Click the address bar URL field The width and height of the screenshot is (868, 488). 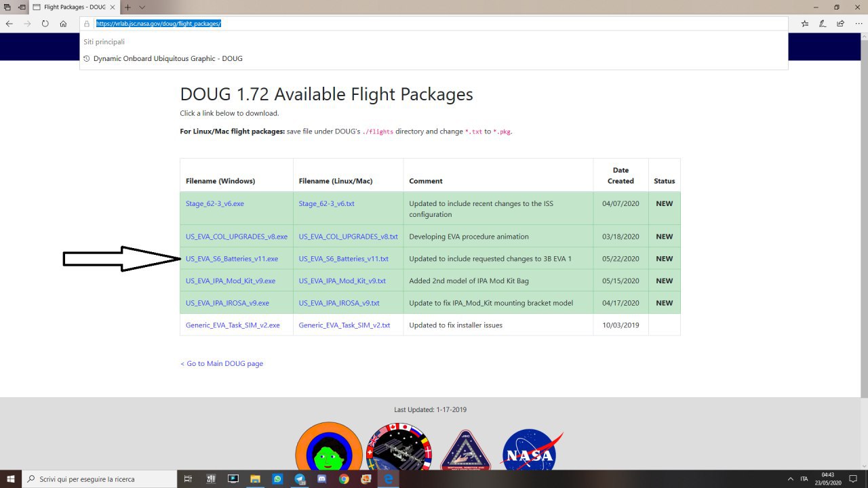pyautogui.click(x=434, y=23)
